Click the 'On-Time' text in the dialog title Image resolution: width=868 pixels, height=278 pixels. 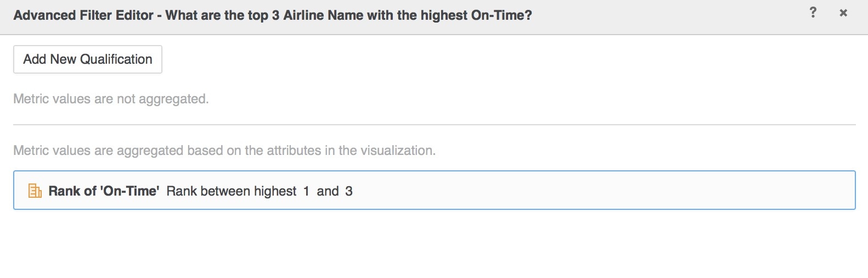click(500, 15)
